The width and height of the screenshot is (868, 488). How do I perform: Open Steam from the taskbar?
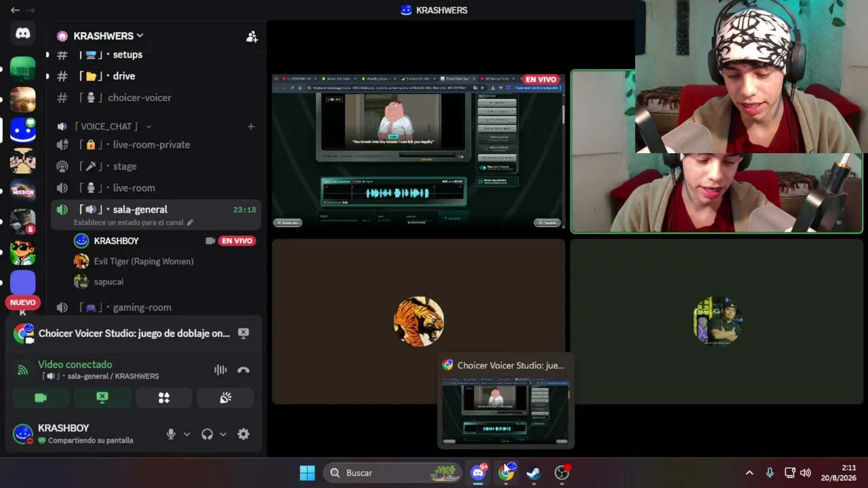534,473
